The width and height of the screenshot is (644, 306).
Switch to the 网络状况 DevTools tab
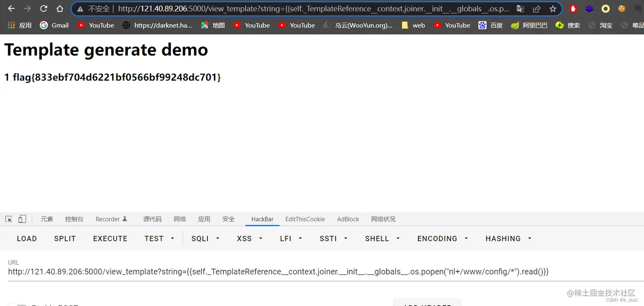coord(383,219)
